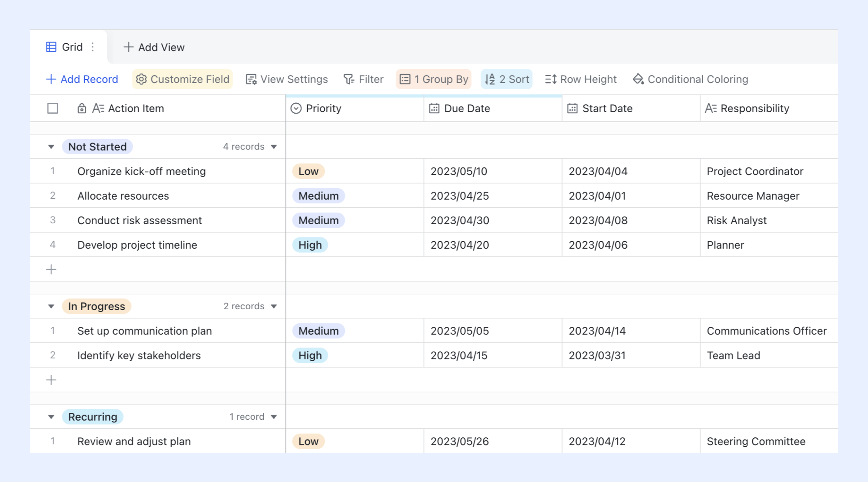Click the Due Date calendar icon
This screenshot has height=482, width=868.
(x=434, y=108)
